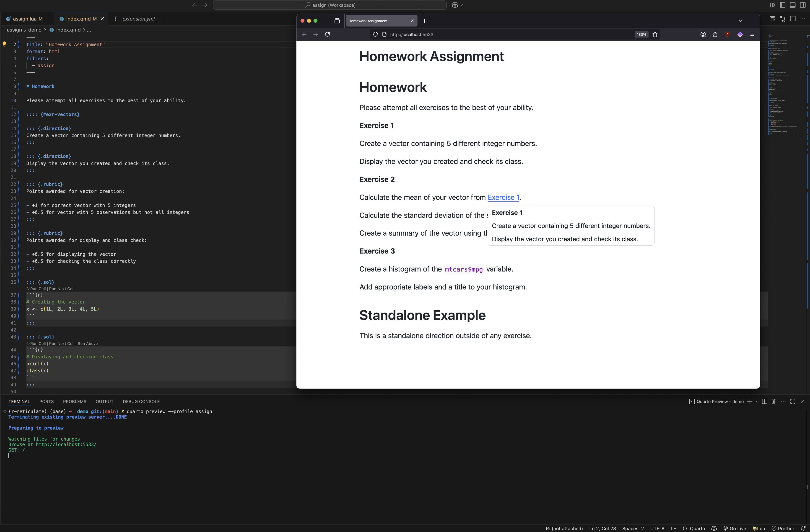Screen dimensions: 810x532
Task: Click the browser forward arrow
Action: (x=316, y=34)
